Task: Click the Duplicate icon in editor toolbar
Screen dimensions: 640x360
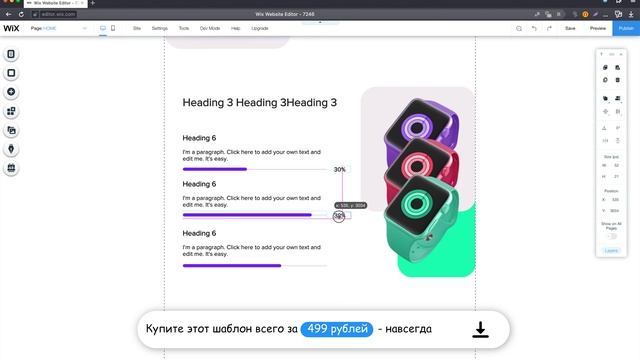Action: point(605,80)
